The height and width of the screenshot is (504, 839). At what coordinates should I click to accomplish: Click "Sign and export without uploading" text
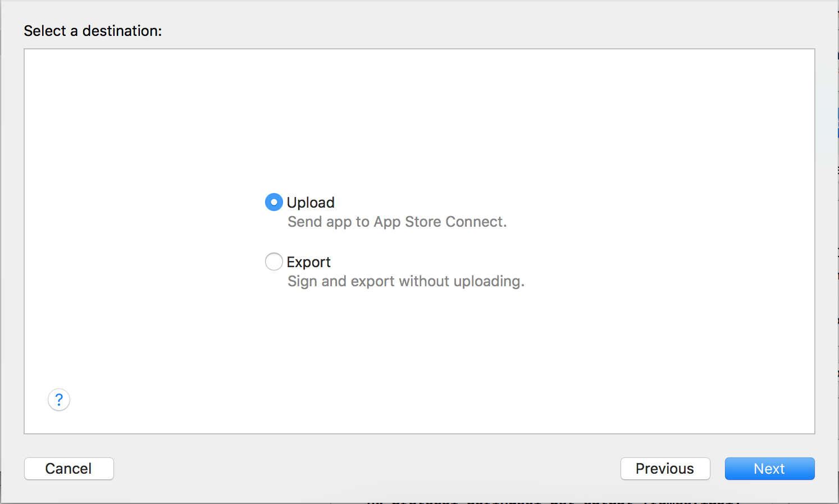coord(405,281)
